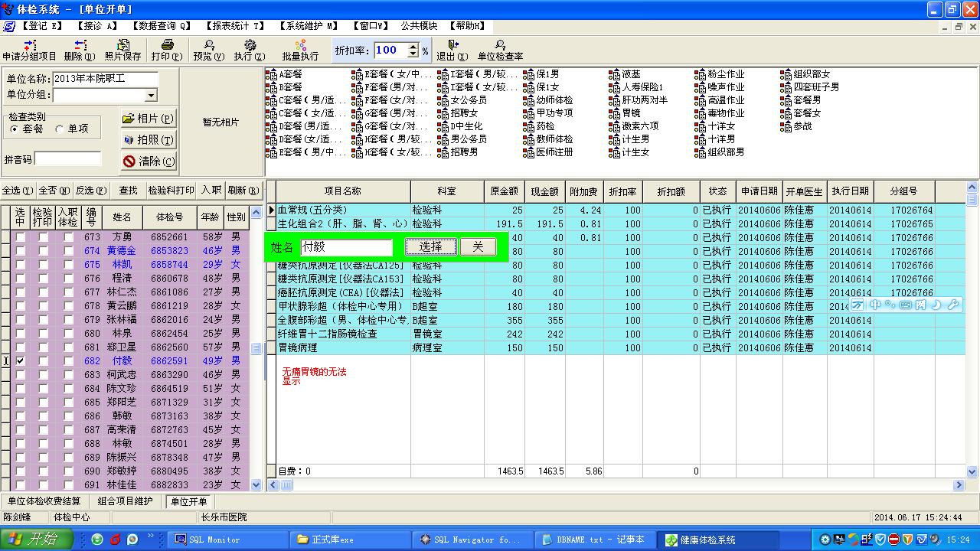
Task: Open 预览 preview from the toolbar
Action: [x=208, y=45]
